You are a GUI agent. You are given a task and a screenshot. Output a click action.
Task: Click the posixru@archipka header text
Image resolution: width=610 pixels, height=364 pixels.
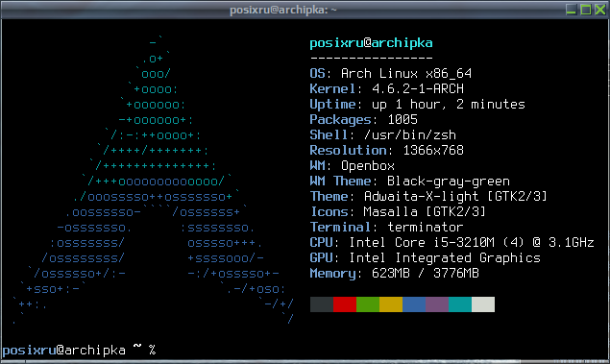[x=371, y=43]
